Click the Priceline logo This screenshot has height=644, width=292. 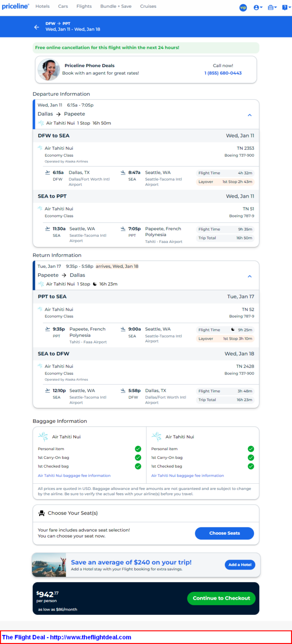pyautogui.click(x=15, y=7)
